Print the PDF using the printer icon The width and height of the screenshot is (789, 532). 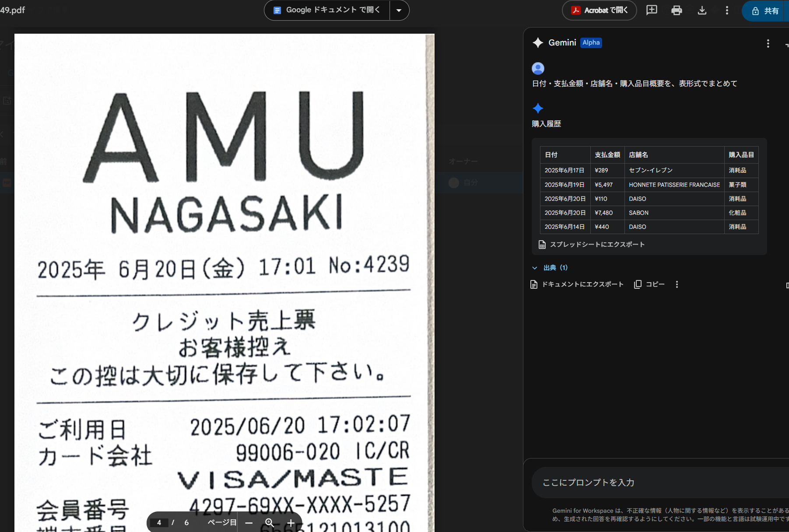click(677, 10)
